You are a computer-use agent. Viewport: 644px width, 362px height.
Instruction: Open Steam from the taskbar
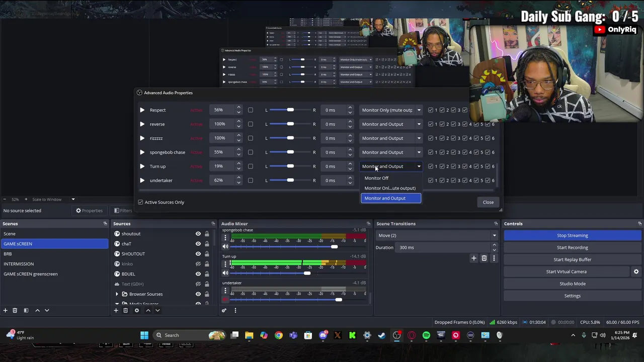pos(382,335)
